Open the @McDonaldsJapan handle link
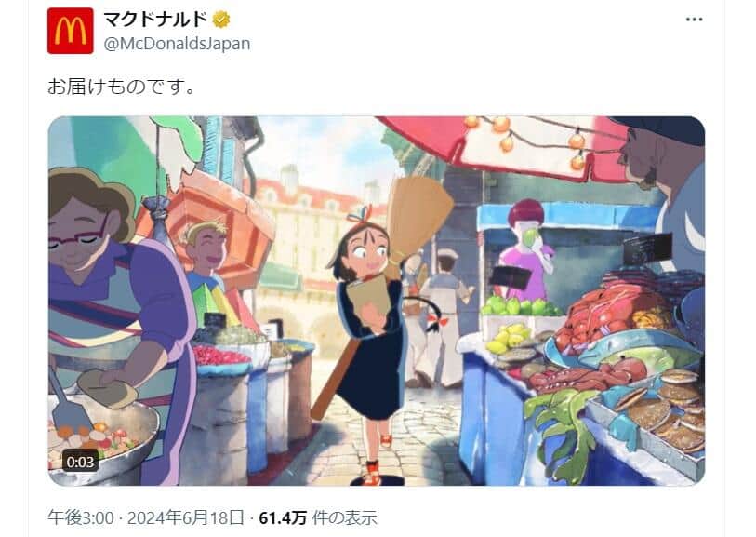 177,44
